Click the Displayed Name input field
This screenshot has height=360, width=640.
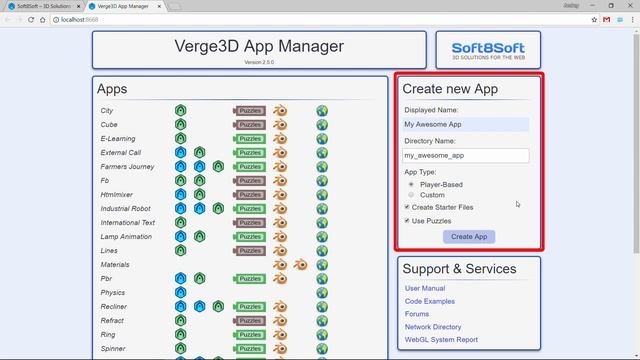tap(466, 124)
